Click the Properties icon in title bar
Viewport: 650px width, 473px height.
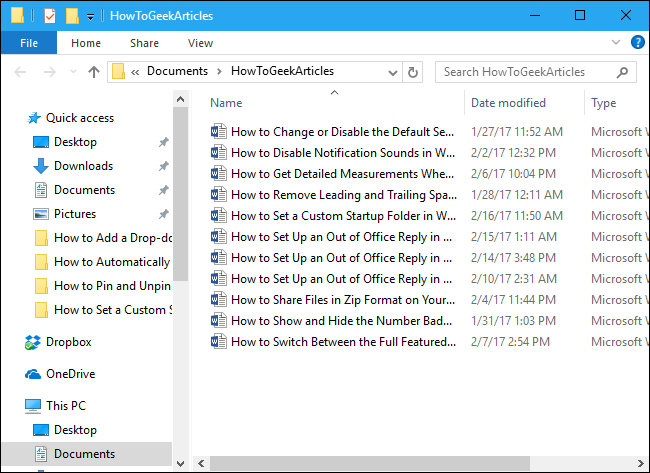tap(50, 15)
